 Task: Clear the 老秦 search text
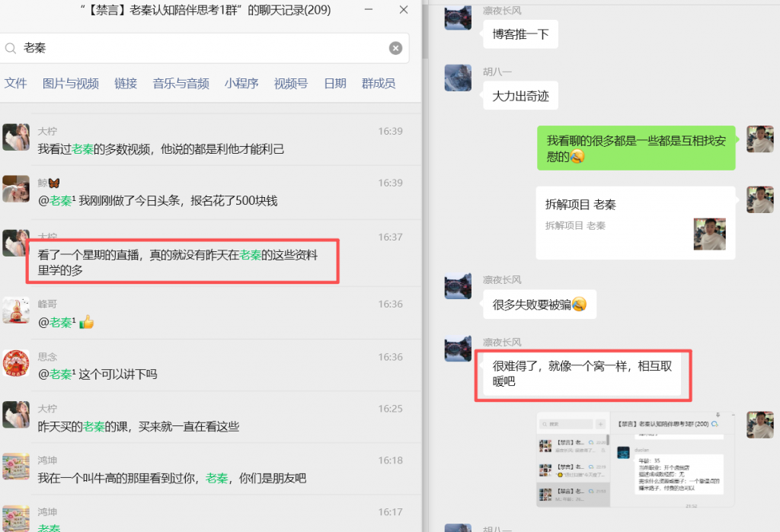(x=395, y=47)
